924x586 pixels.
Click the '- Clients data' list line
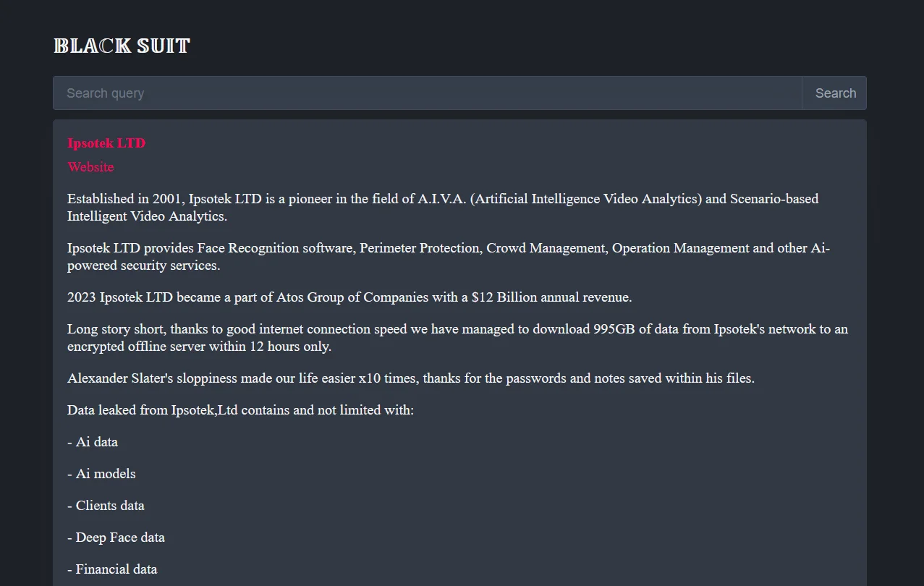point(106,506)
